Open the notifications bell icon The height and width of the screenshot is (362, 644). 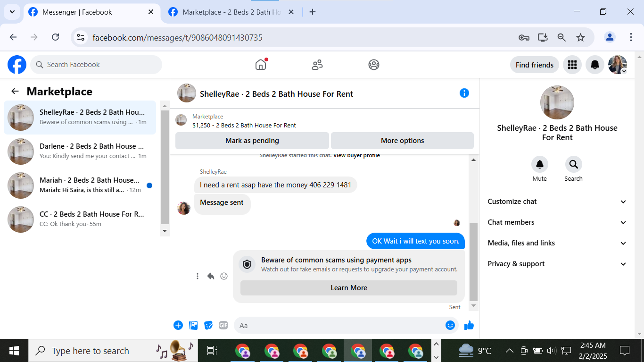pyautogui.click(x=595, y=65)
